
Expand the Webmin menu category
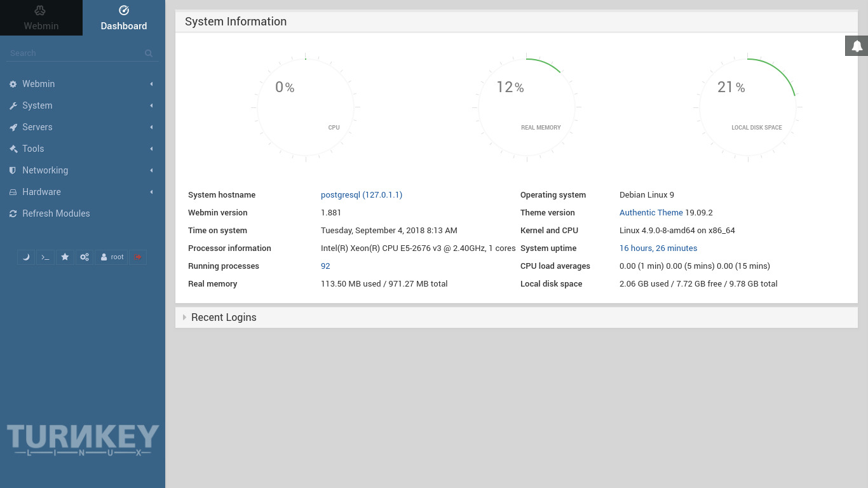click(38, 84)
